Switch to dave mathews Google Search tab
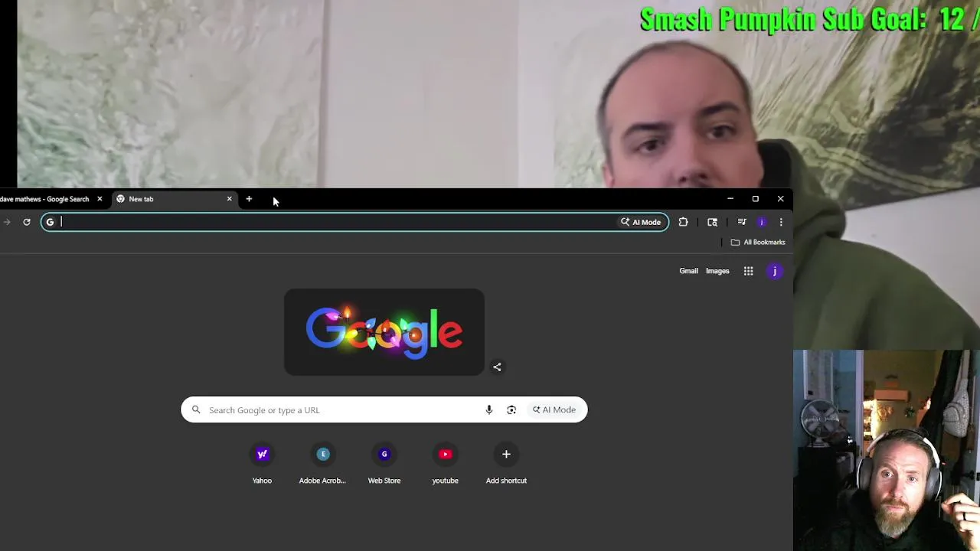Viewport: 980px width, 551px height. [46, 199]
